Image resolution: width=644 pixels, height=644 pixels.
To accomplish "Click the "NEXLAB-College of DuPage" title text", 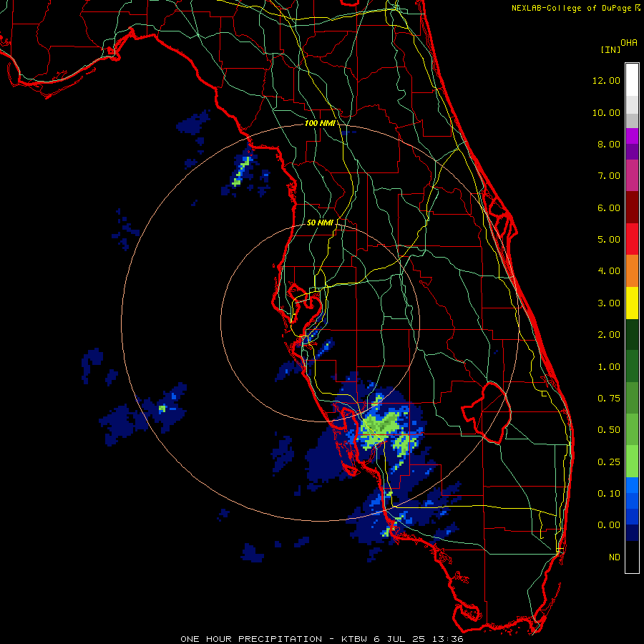I will (x=571, y=8).
